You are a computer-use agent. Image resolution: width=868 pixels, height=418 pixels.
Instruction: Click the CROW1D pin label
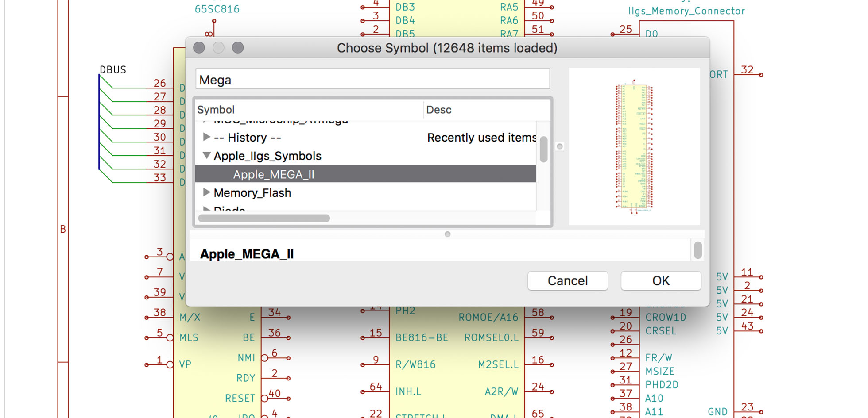[666, 317]
